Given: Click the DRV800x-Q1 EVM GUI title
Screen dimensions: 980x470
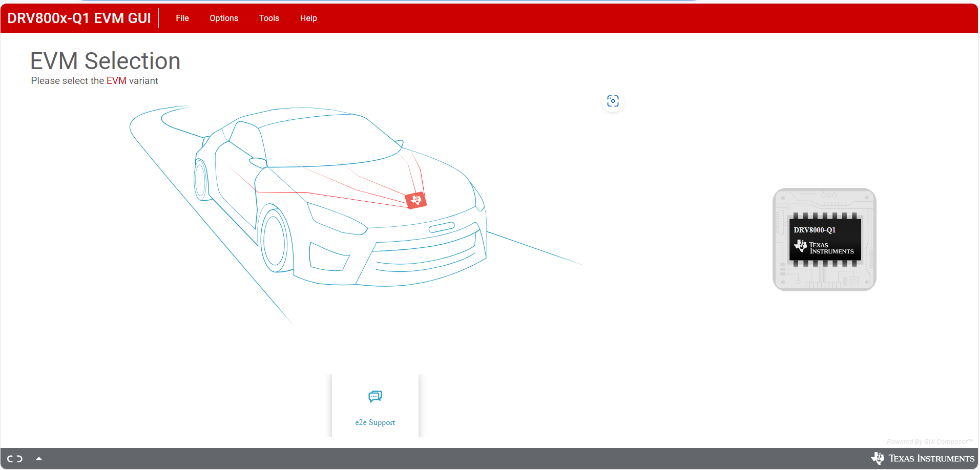Looking at the screenshot, I should [x=79, y=18].
